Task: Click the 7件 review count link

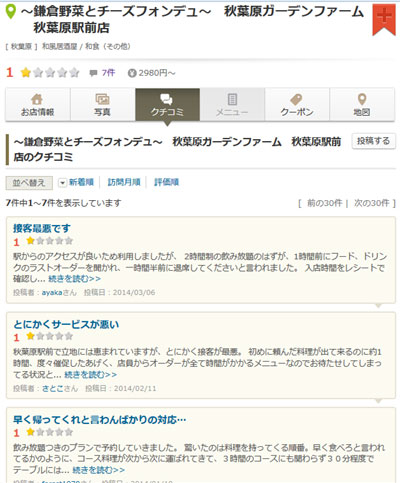Action: point(108,72)
